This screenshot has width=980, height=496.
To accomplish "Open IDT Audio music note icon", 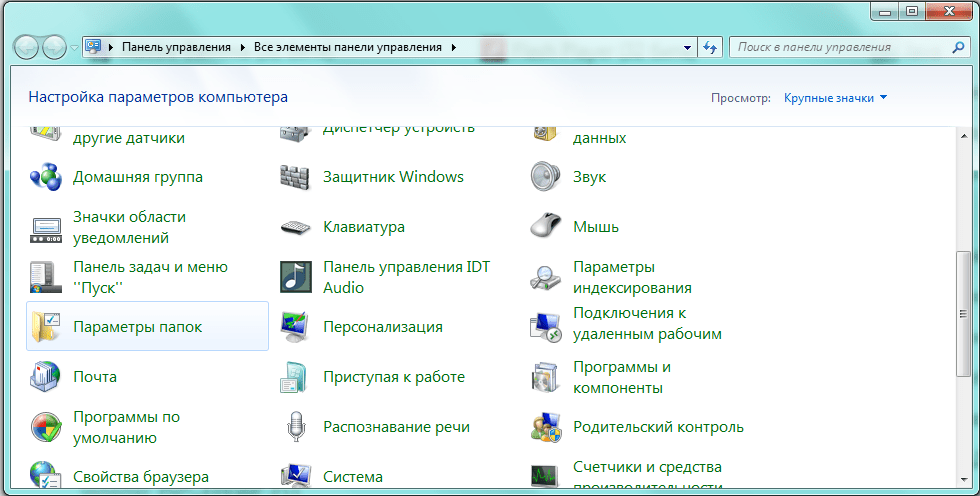I will (x=295, y=277).
